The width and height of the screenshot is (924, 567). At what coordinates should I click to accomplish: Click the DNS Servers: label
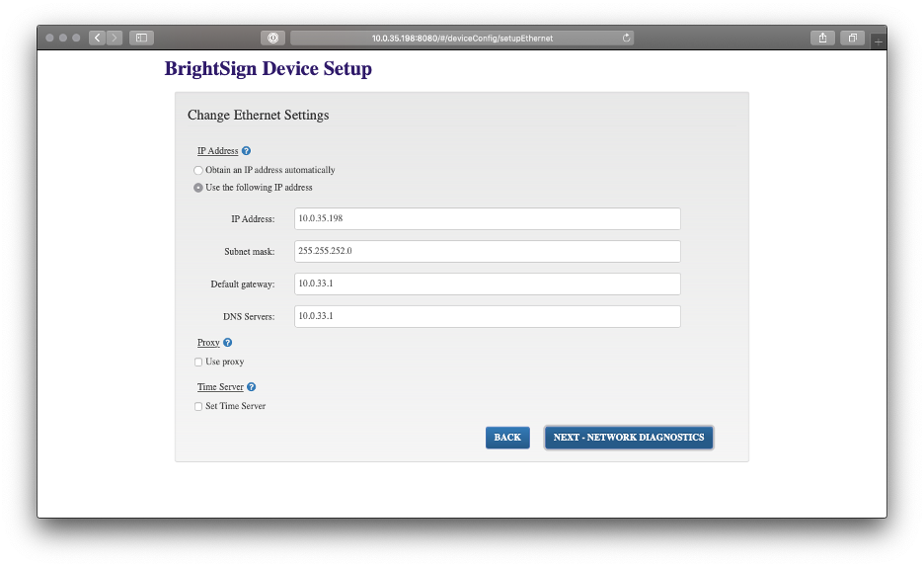pyautogui.click(x=249, y=316)
